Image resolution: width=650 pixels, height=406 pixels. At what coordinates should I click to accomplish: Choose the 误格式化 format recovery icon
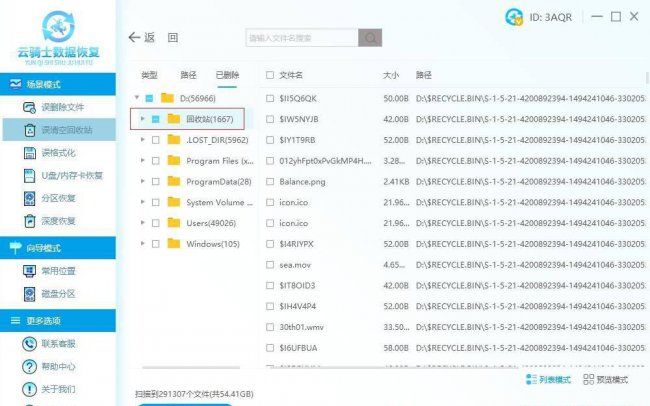pyautogui.click(x=29, y=153)
